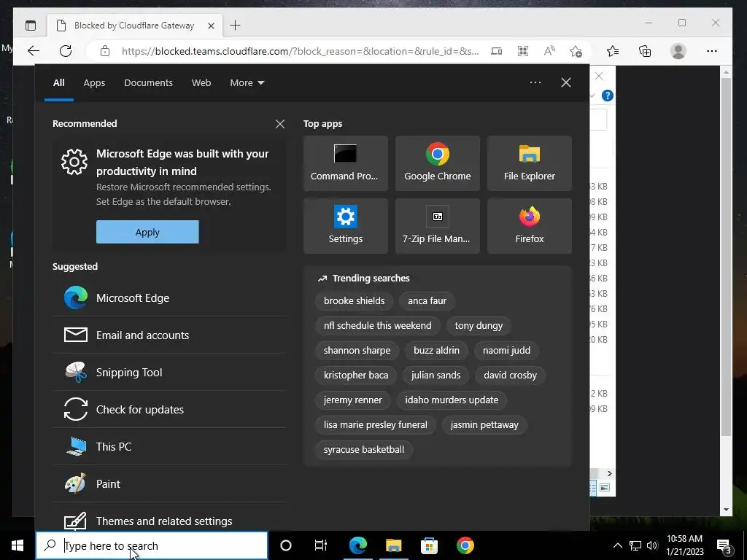Select the All search tab
The width and height of the screenshot is (747, 560).
(58, 83)
